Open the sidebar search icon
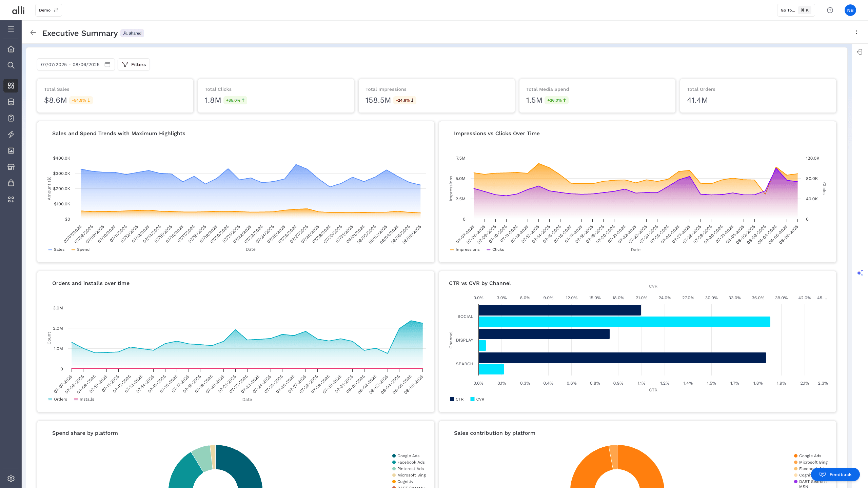 point(11,65)
